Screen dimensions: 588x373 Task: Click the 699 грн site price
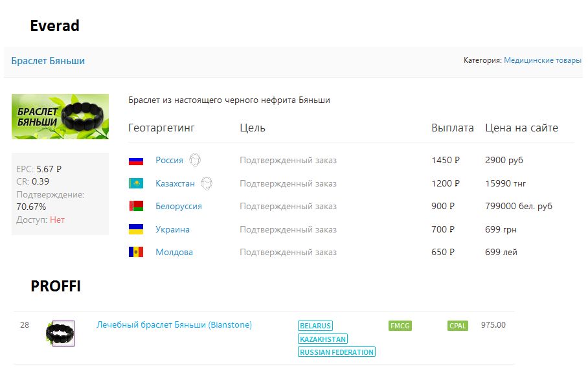click(x=501, y=229)
